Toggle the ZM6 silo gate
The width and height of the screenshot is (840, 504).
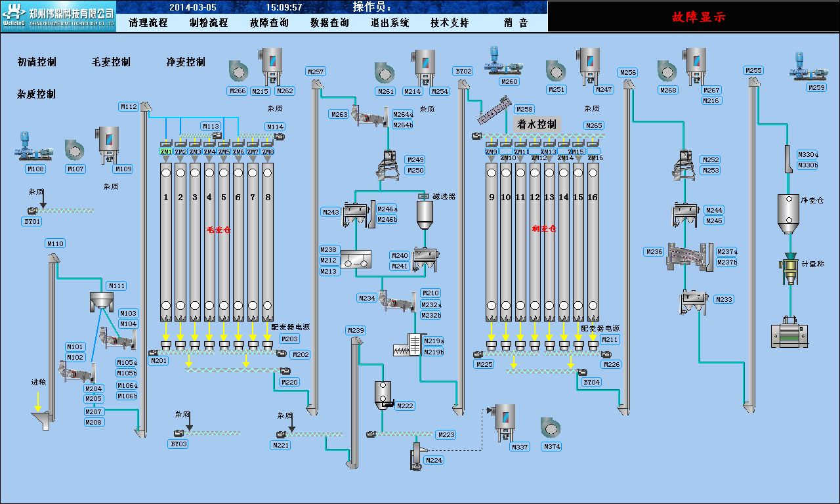coord(238,152)
